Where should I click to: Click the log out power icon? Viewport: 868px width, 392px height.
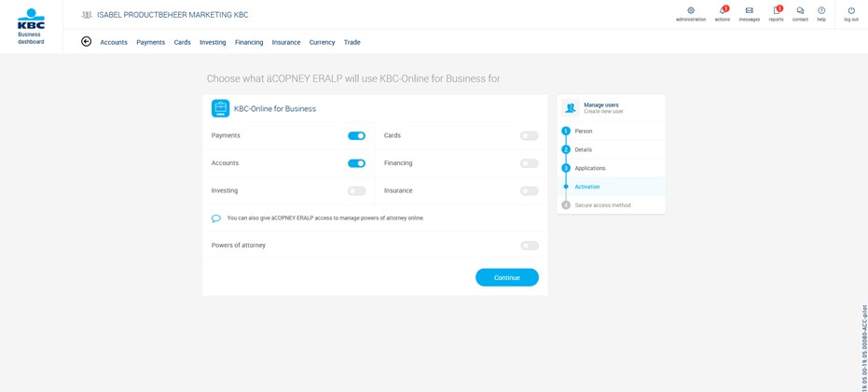pyautogui.click(x=851, y=10)
